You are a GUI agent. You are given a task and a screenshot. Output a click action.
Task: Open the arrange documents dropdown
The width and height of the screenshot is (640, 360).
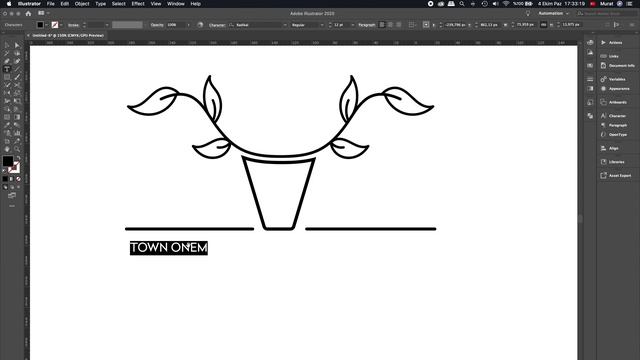pyautogui.click(x=43, y=13)
